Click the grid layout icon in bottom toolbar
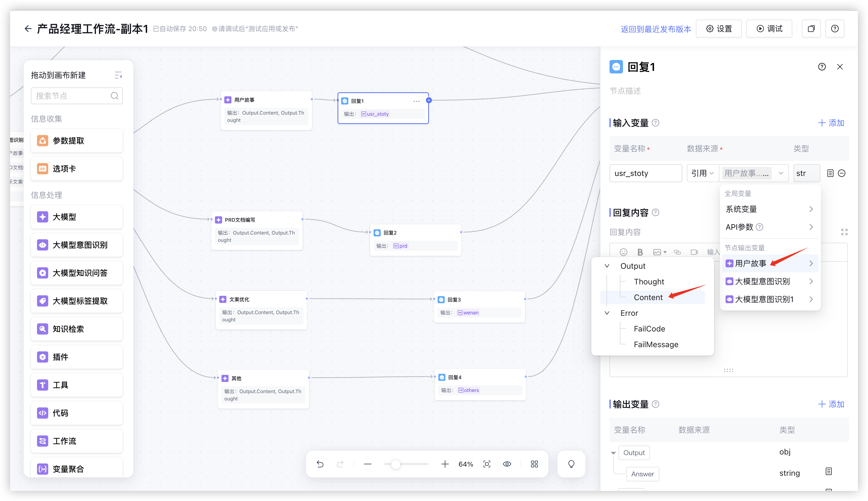The image size is (868, 501). coord(534,464)
